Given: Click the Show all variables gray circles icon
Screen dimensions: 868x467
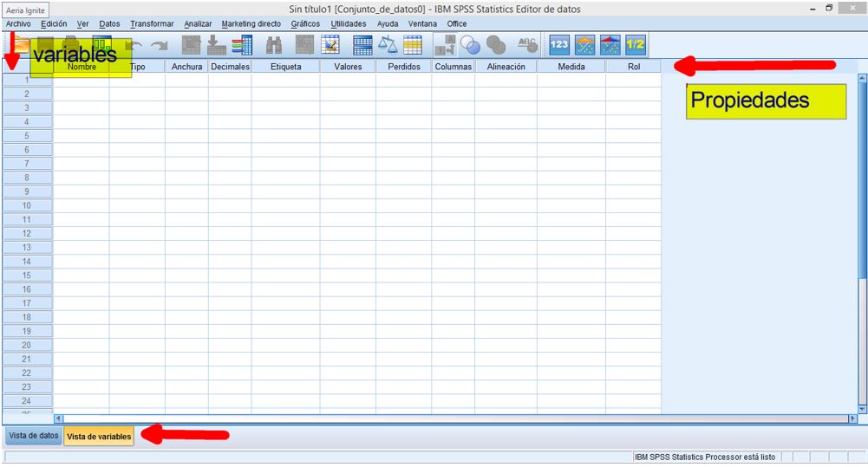Looking at the screenshot, I should click(x=496, y=45).
